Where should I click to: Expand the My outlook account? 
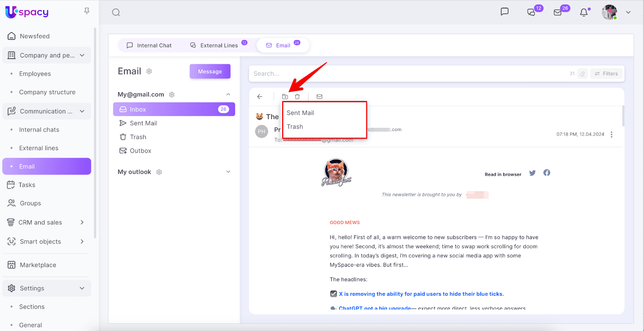click(228, 172)
